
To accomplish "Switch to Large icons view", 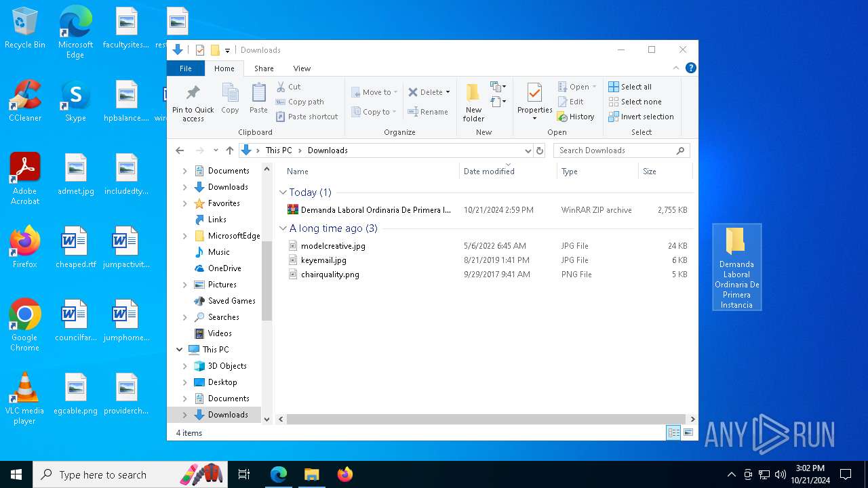I will tap(688, 432).
